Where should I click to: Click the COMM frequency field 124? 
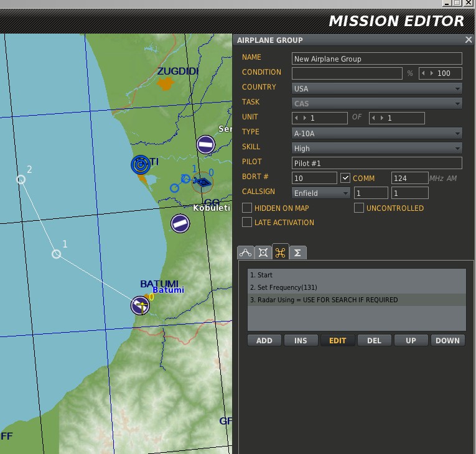pos(409,178)
